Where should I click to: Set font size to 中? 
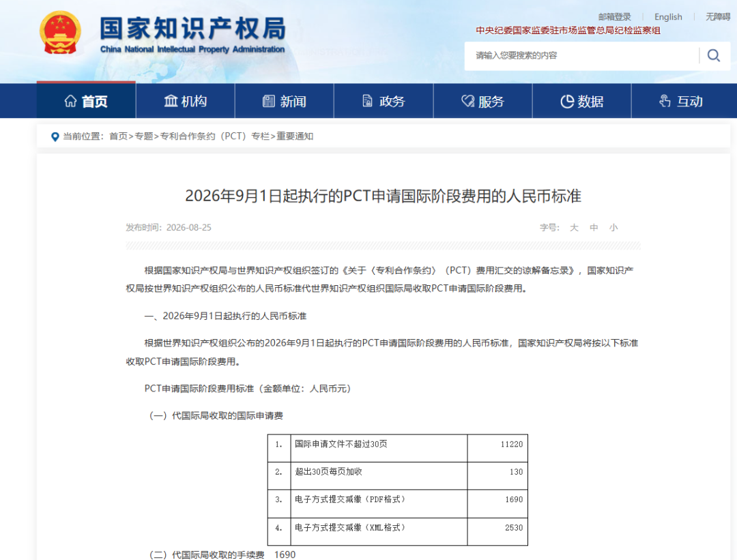point(594,228)
